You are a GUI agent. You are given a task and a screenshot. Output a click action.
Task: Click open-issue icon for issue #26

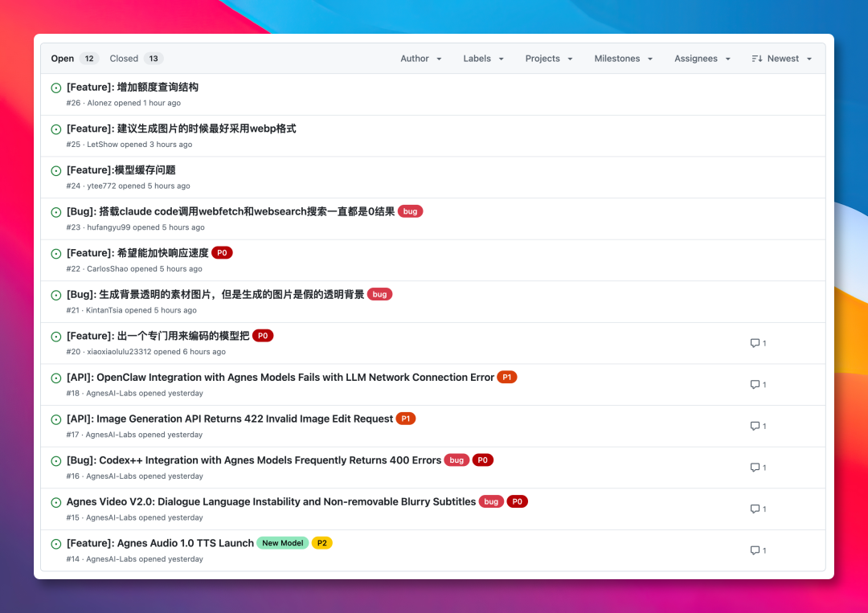click(56, 88)
